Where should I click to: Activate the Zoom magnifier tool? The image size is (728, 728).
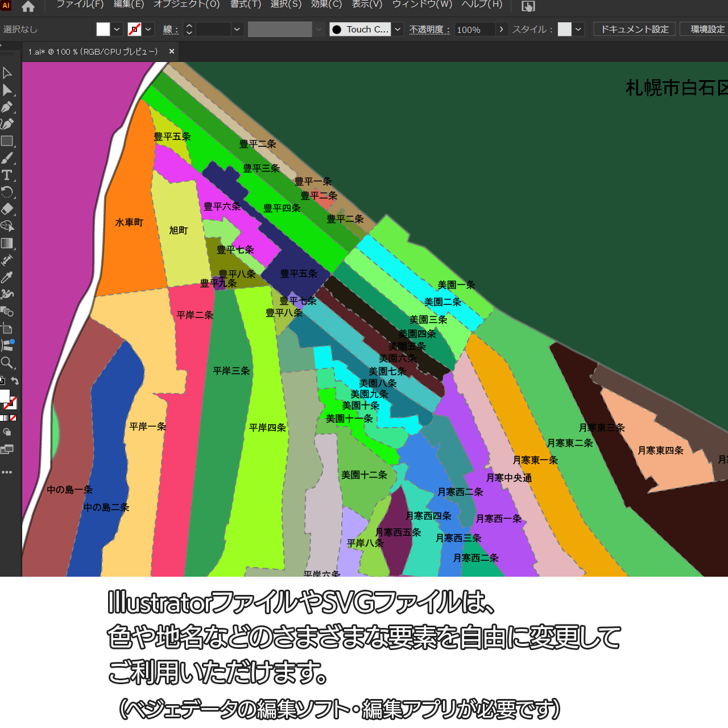[7, 363]
